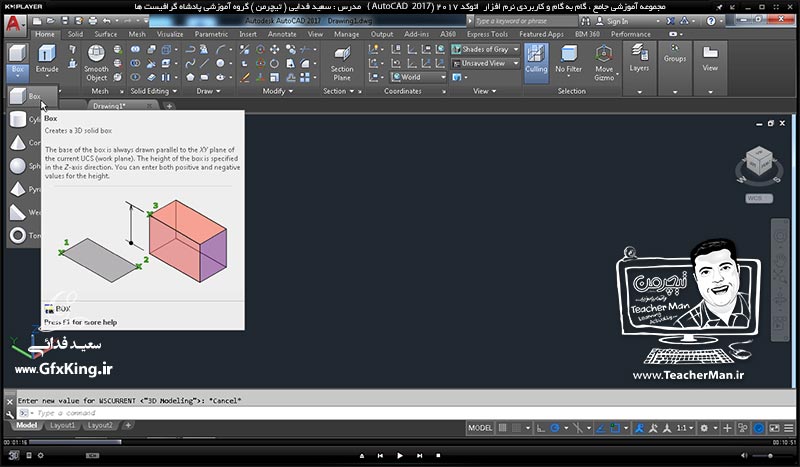
Task: Click the keyword search field
Action: click(x=526, y=21)
